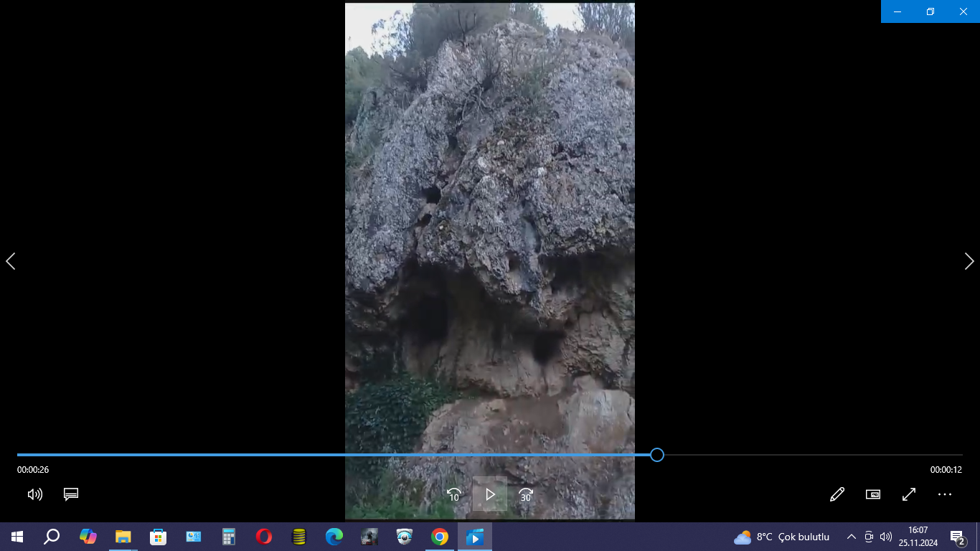Launch the Opera browser from the taskbar
The width and height of the screenshot is (980, 551).
264,537
